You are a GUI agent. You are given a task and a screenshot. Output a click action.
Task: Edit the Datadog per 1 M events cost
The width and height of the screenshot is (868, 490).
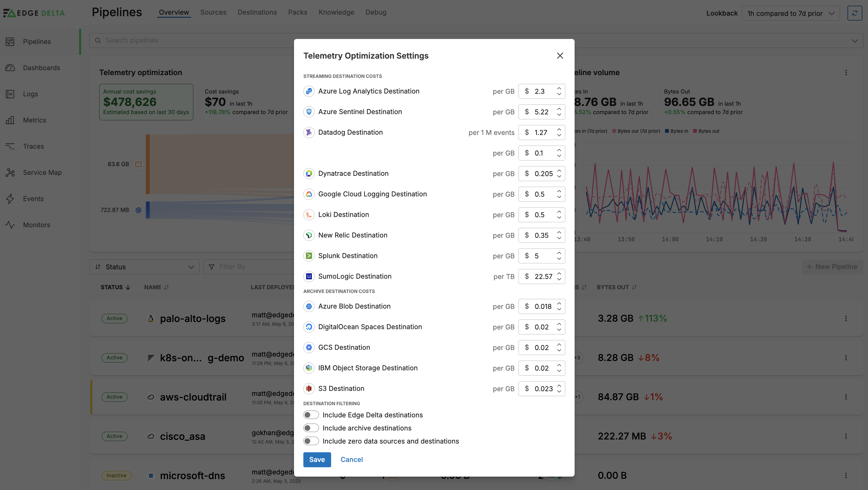click(542, 132)
